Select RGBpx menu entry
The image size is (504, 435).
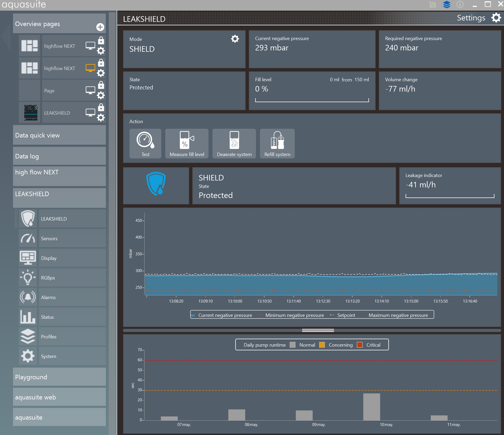tap(72, 278)
